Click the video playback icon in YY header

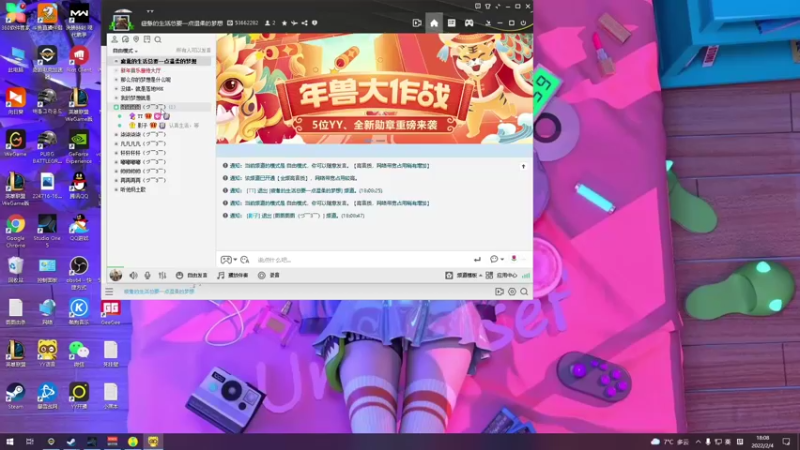point(417,23)
